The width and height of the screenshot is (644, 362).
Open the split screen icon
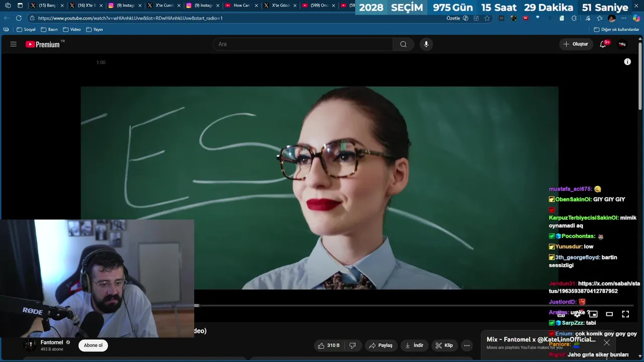click(x=476, y=18)
